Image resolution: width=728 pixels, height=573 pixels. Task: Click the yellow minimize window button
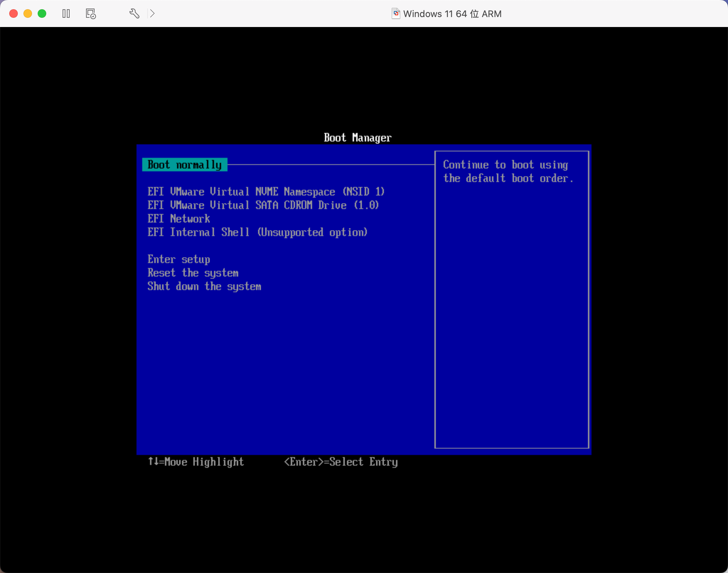click(28, 14)
